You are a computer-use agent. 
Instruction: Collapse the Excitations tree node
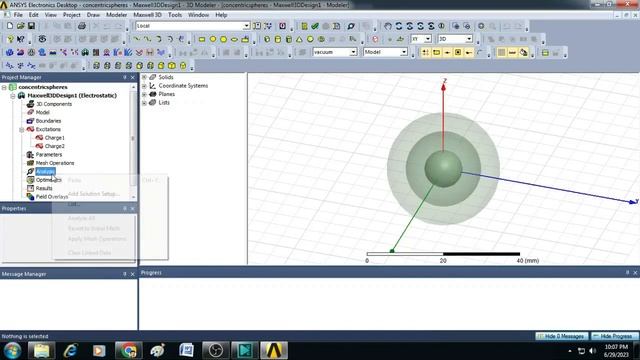point(22,129)
